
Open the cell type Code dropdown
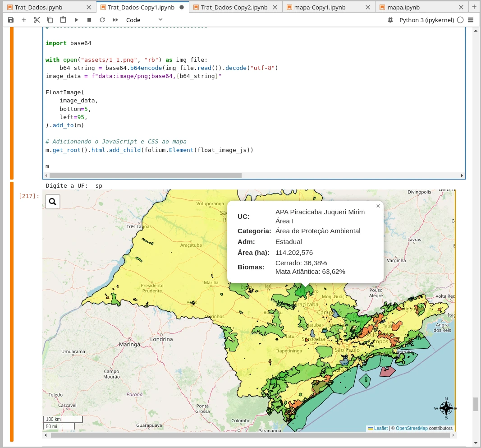(144, 20)
